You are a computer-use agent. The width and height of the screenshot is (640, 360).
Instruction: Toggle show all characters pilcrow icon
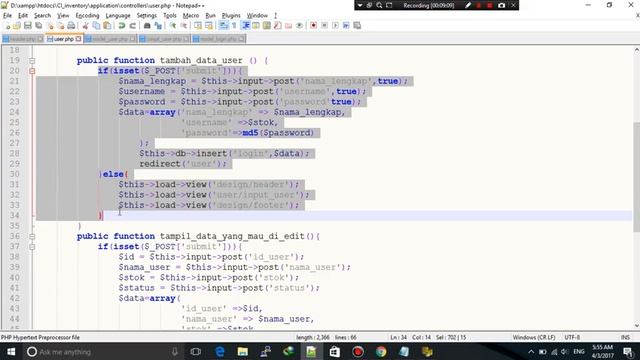(234, 26)
